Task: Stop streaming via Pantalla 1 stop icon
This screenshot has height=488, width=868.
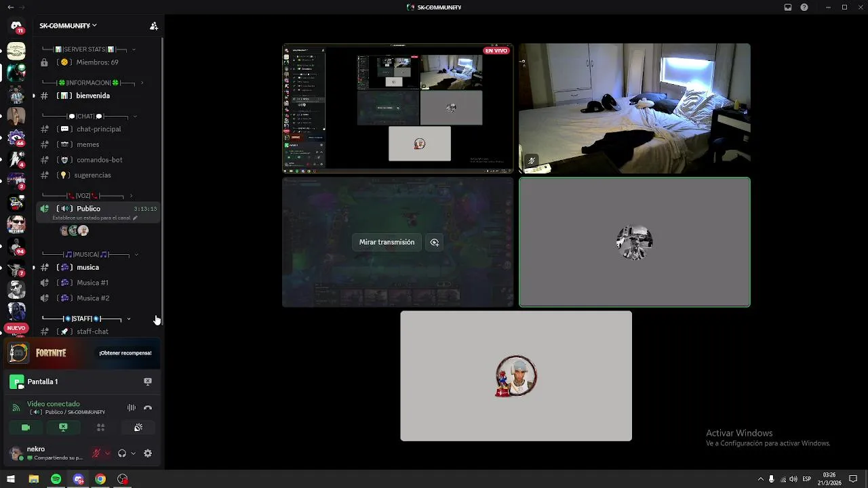Action: point(148,382)
